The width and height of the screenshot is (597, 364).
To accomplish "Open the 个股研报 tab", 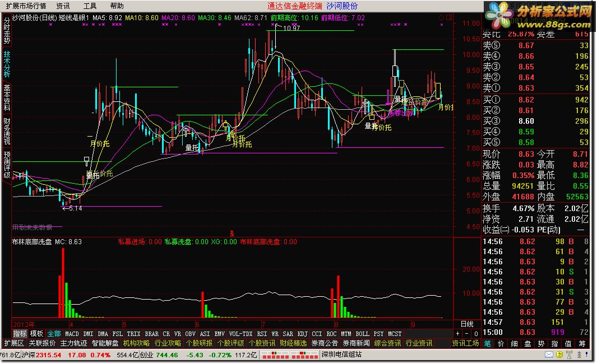I will coord(199,343).
